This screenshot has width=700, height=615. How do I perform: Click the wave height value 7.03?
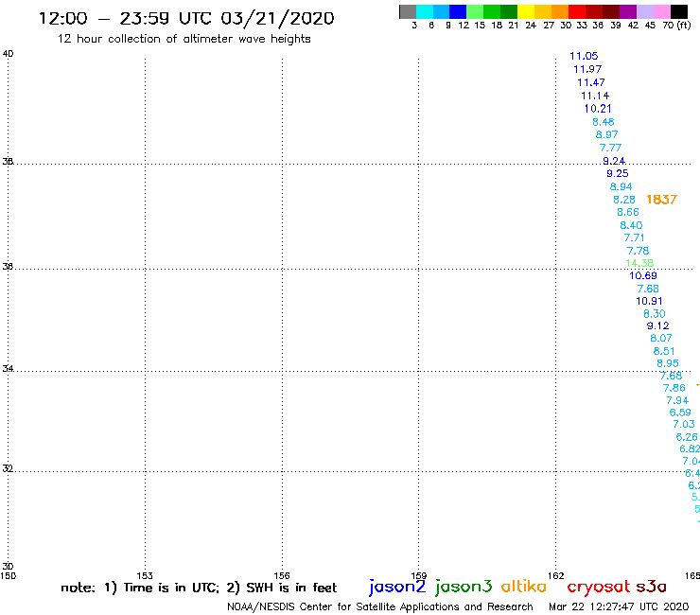684,424
